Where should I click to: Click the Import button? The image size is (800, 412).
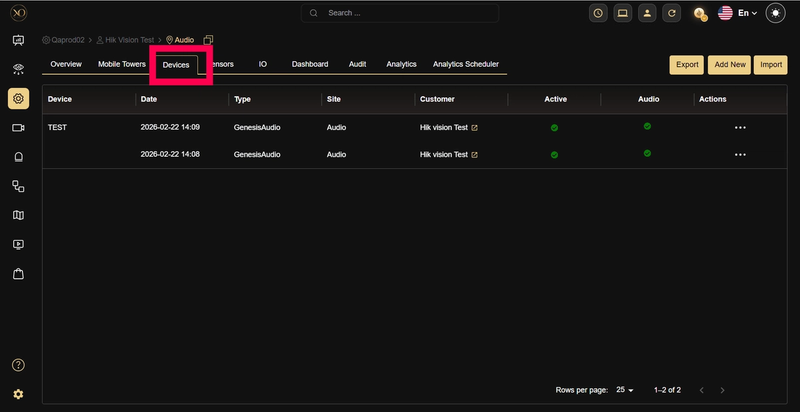click(x=770, y=65)
